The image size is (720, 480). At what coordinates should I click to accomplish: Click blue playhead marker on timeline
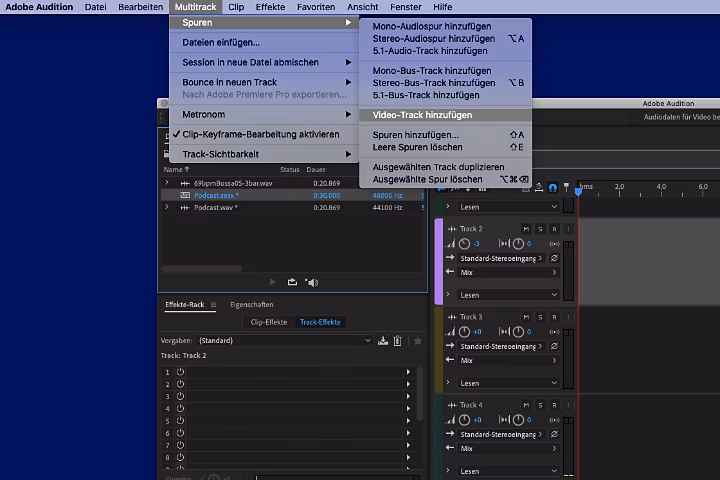[x=579, y=192]
